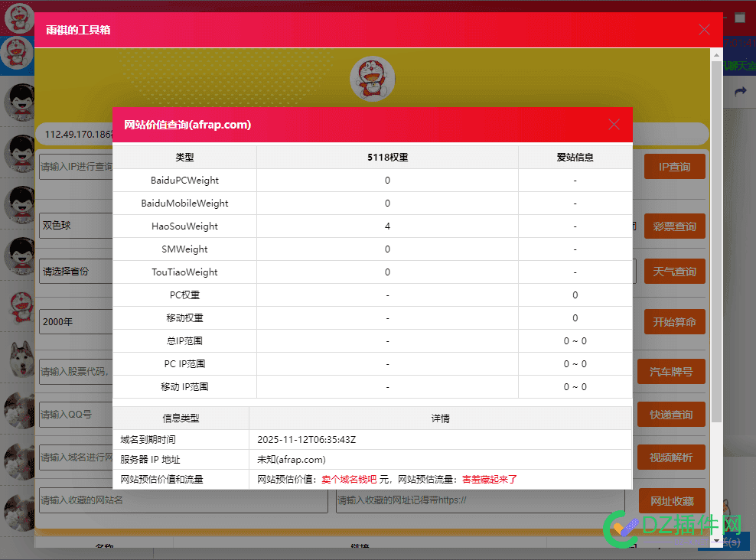
Task: Click the 服务器 IP 地址 label
Action: tap(150, 460)
